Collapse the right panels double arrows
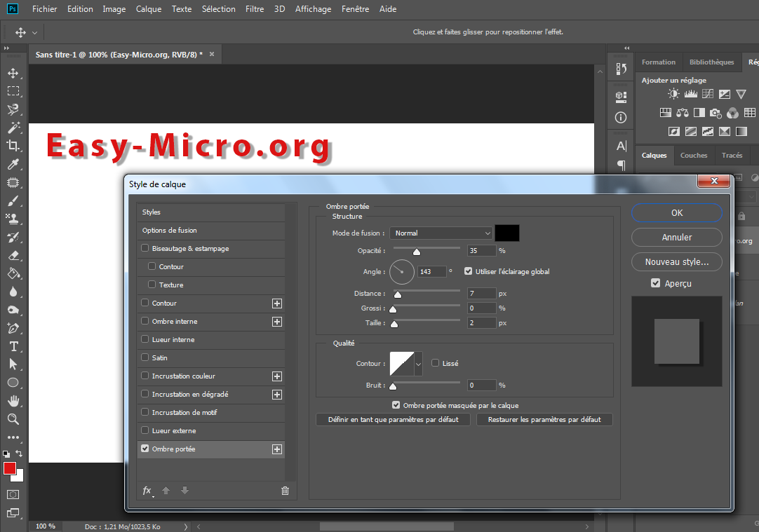 pos(627,48)
